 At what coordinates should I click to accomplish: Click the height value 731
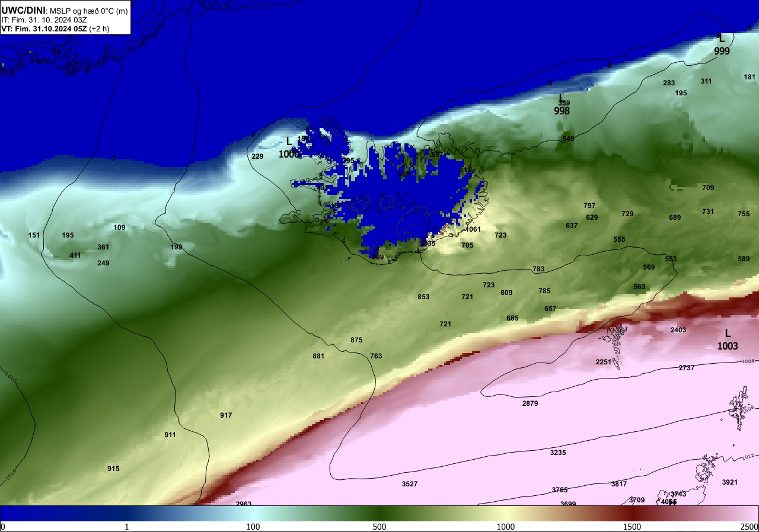tap(708, 211)
